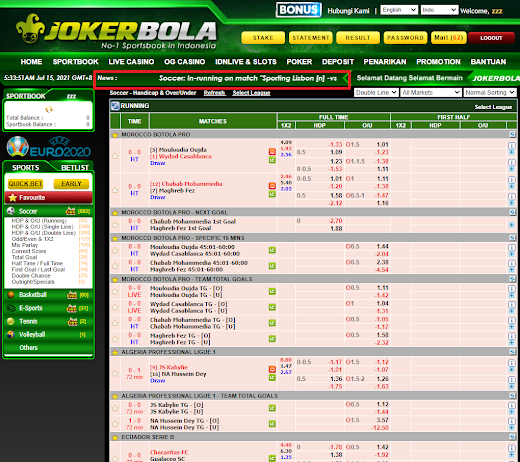Screen dimensions: 520x462
Task: Click the EARLY button
Action: pos(71,184)
